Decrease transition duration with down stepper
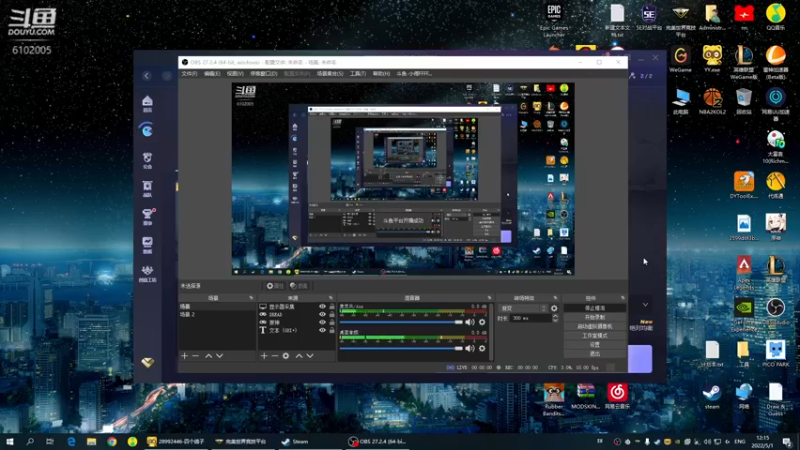 555,320
